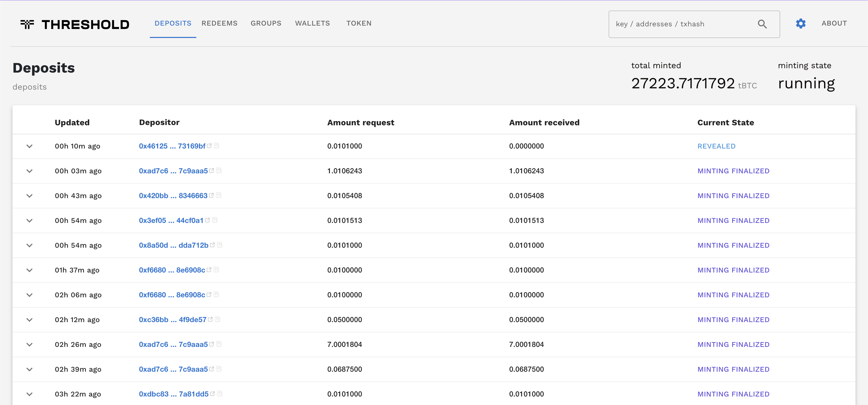Open depositor link 0x8a50d ... dda712b
868x405 pixels.
point(174,245)
